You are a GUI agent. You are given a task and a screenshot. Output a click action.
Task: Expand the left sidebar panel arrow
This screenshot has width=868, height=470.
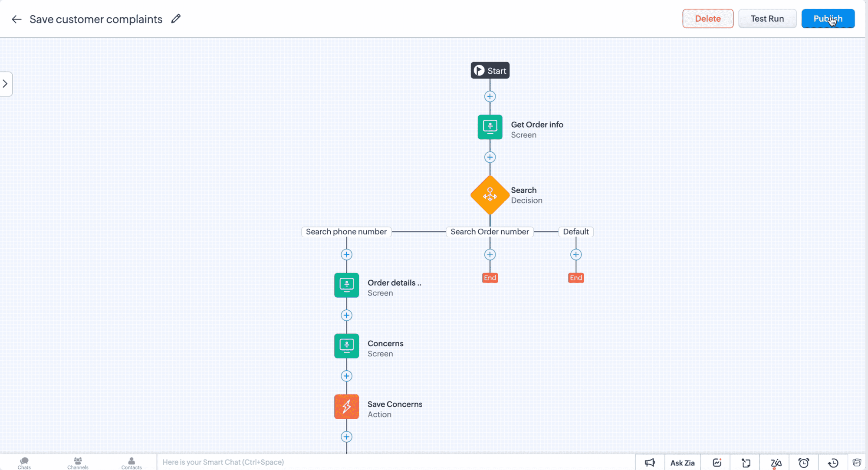tap(5, 84)
